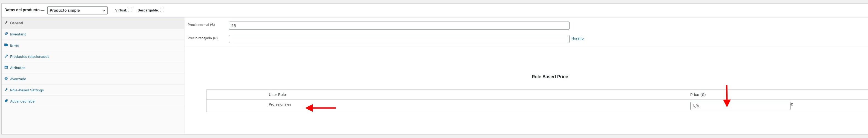The height and width of the screenshot is (138, 868).
Task: Enable the Virtual checkbox
Action: pyautogui.click(x=130, y=10)
